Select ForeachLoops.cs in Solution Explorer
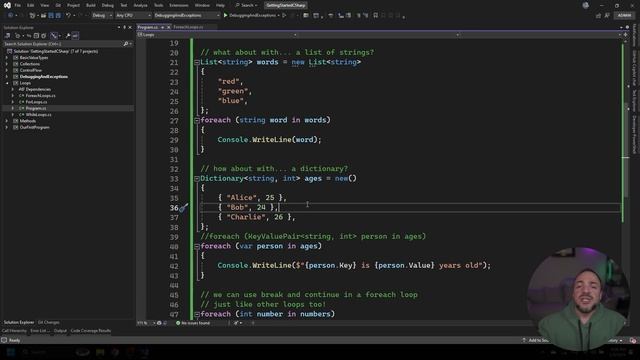The width and height of the screenshot is (640, 360). click(x=40, y=96)
